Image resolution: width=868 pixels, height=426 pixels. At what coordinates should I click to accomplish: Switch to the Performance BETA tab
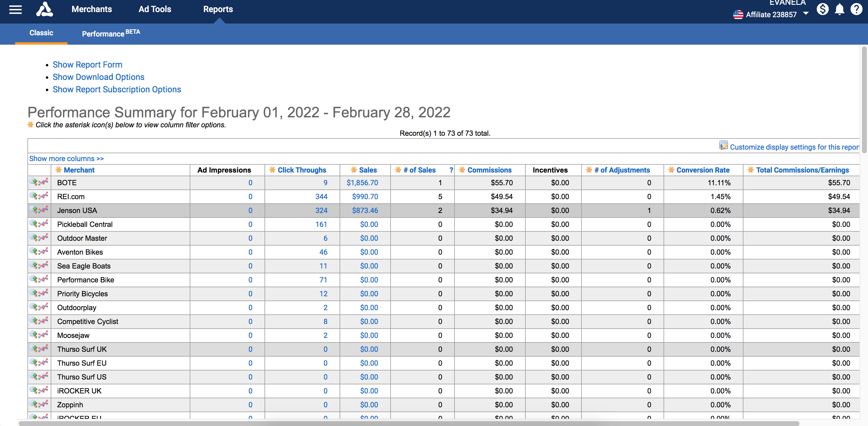[x=111, y=33]
